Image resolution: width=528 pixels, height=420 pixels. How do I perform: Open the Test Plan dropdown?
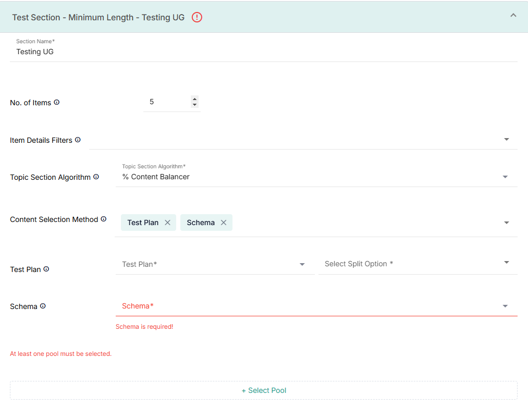(x=302, y=265)
